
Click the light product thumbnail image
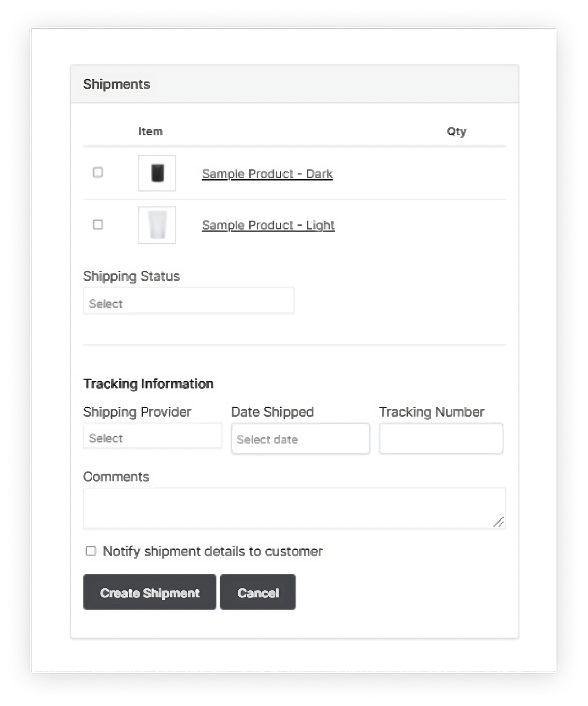pyautogui.click(x=157, y=225)
